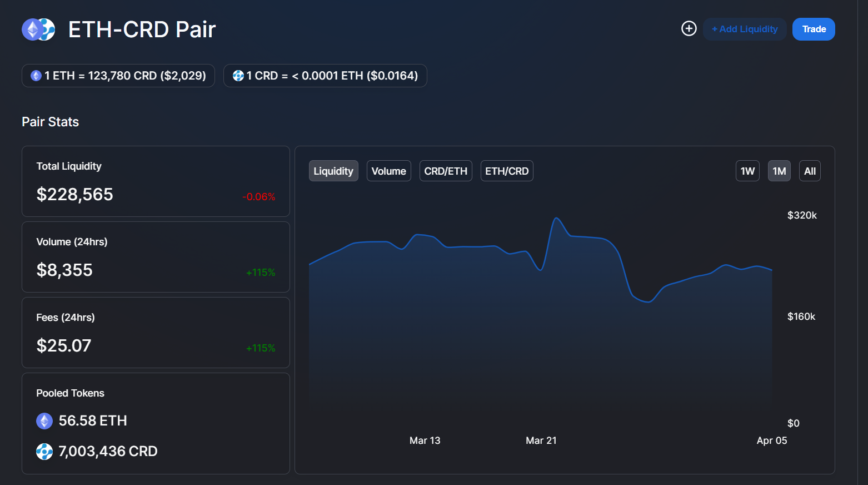Click the + Add Liquidity button

pos(745,29)
